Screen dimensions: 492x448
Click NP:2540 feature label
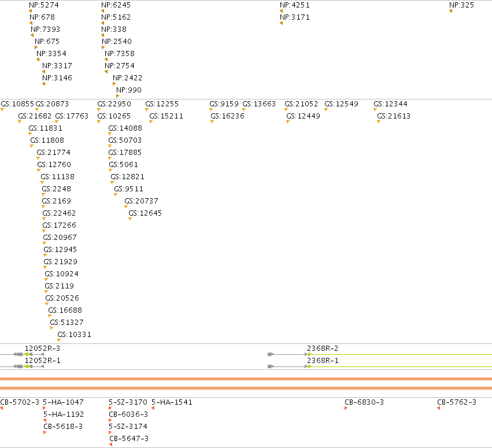(117, 42)
